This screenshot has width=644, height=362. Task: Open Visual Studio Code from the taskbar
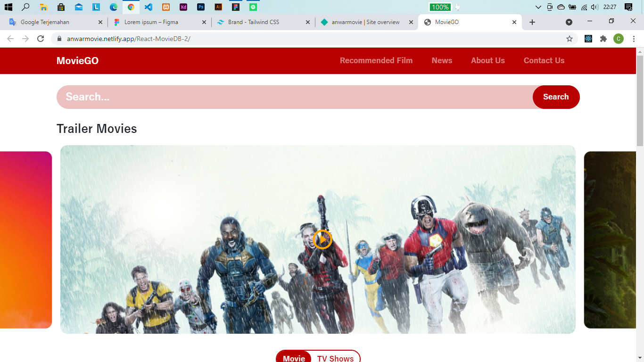coord(149,7)
